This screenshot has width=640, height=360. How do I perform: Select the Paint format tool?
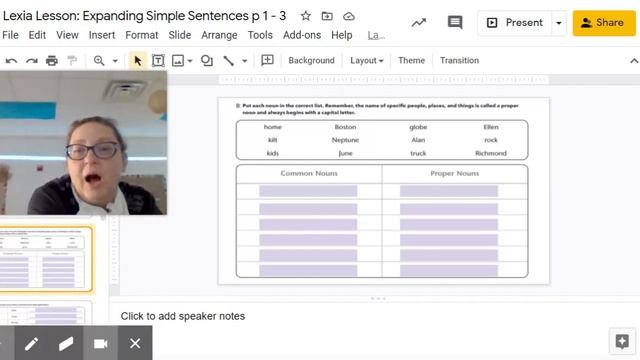[x=72, y=61]
